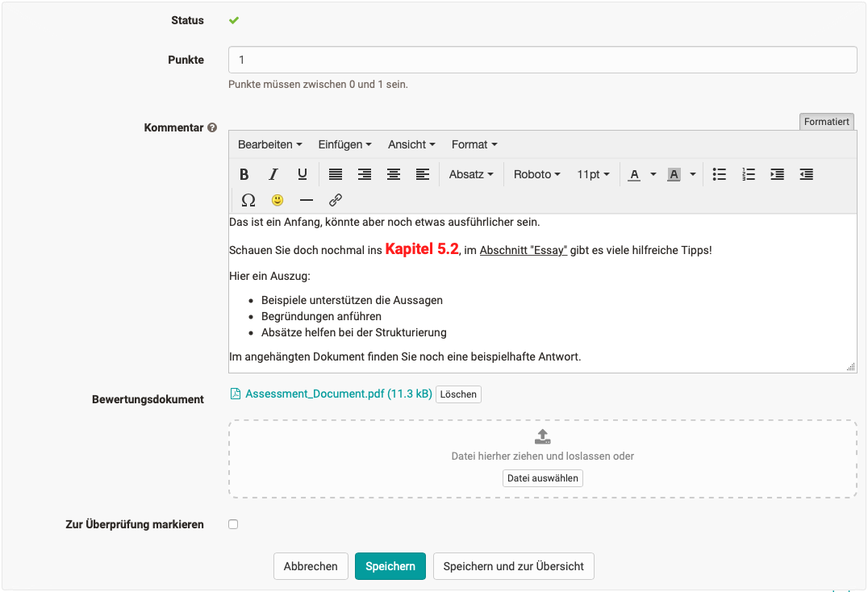The width and height of the screenshot is (868, 592).
Task: Insert a link using chain icon
Action: coord(336,200)
